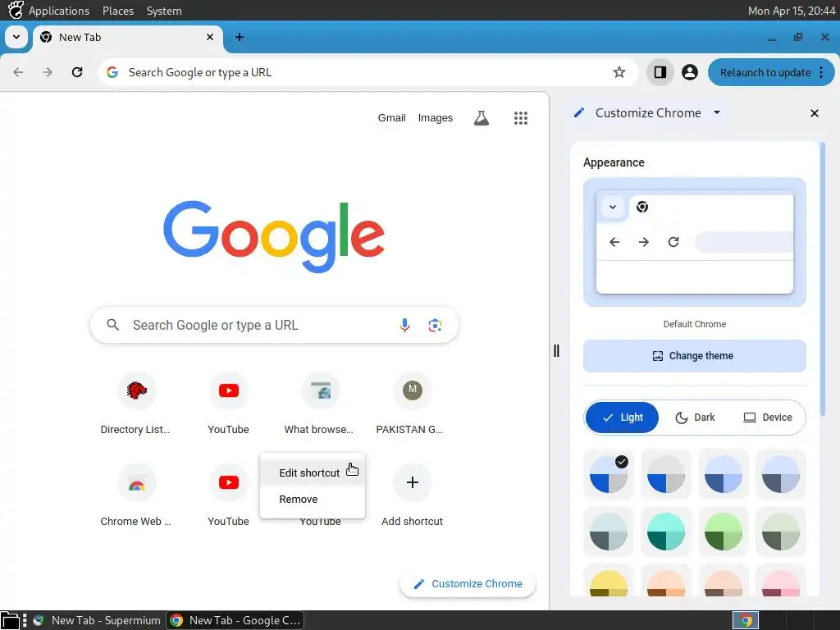Open the Gmail link
This screenshot has width=840, height=630.
[391, 118]
